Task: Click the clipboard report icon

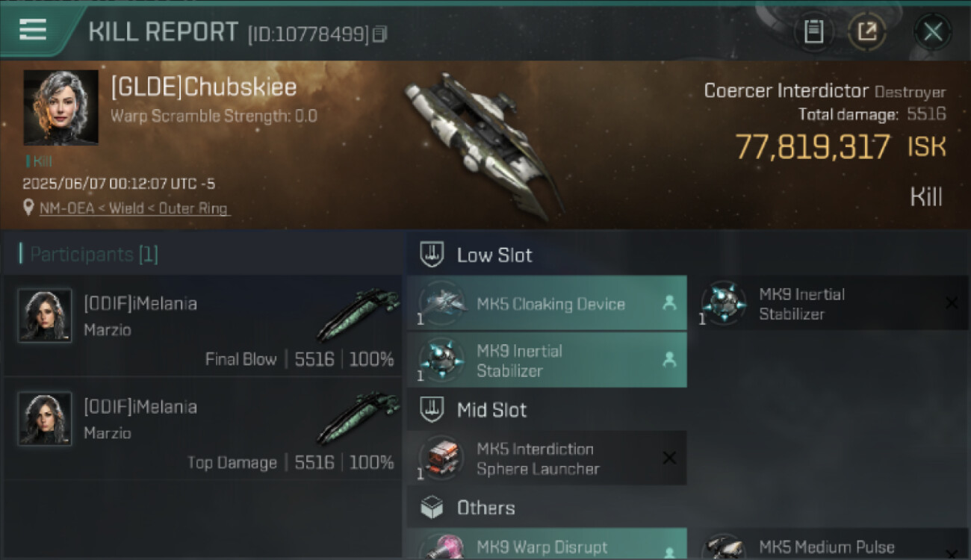Action: (x=813, y=31)
